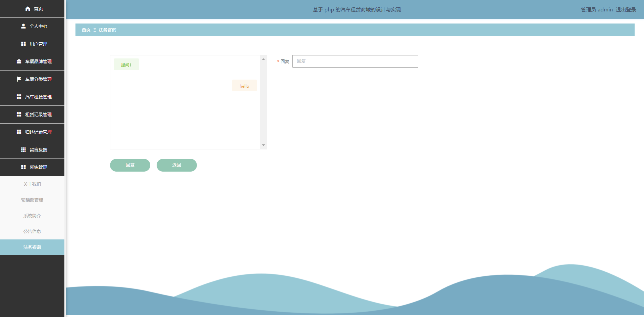Click the grid icon beside 汽车租赁管理

pyautogui.click(x=19, y=97)
